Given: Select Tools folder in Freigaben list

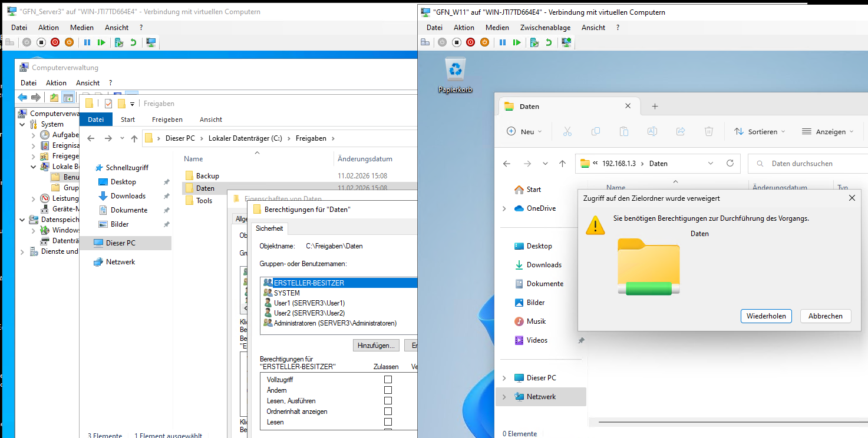Looking at the screenshot, I should (204, 201).
